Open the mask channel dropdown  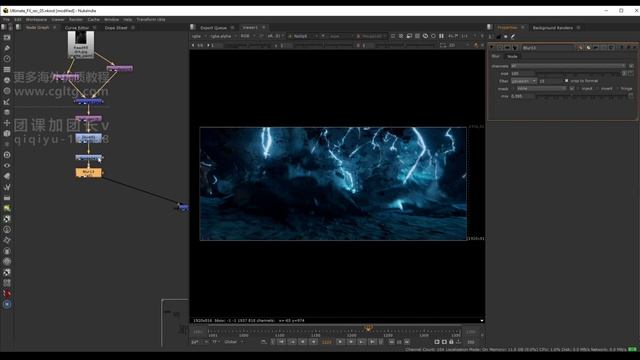coord(542,89)
